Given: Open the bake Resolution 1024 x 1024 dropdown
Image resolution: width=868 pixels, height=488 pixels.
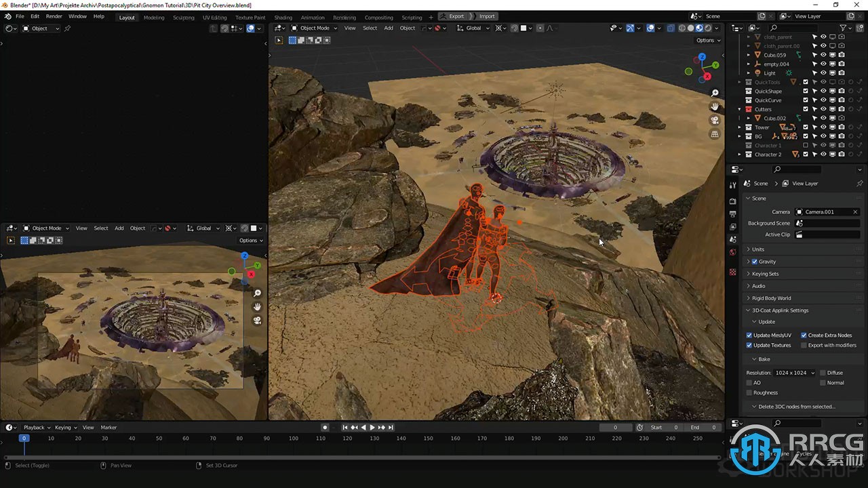Looking at the screenshot, I should coord(795,373).
